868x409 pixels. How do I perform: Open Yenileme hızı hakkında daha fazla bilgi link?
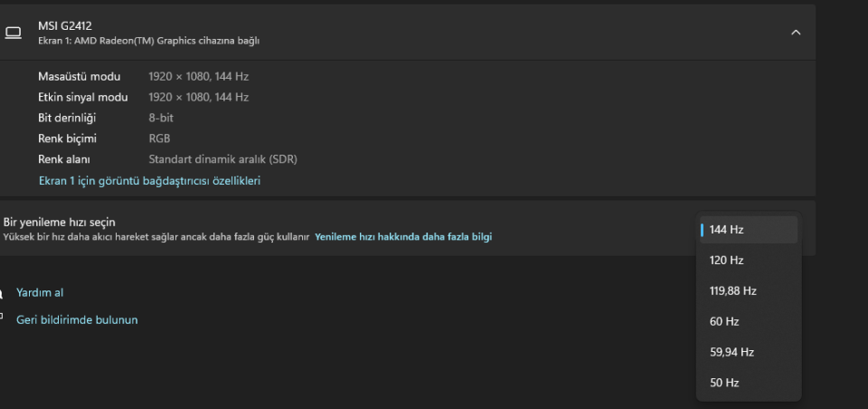click(403, 237)
